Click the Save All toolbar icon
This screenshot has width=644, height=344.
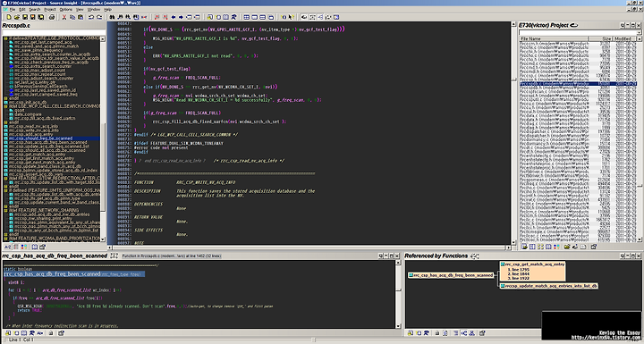tap(40, 17)
